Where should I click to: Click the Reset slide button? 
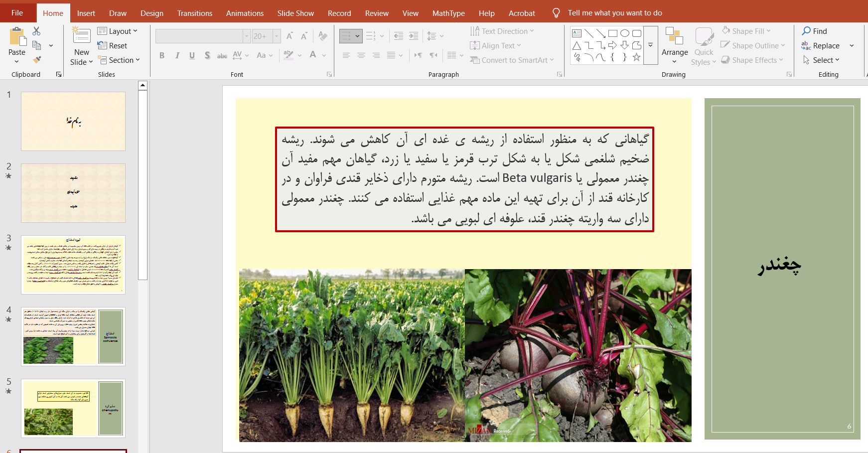tap(113, 45)
